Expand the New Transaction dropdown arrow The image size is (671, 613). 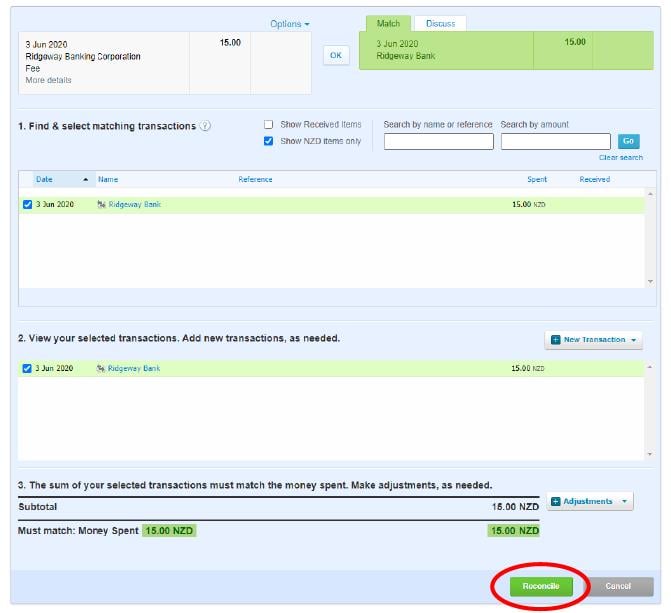(x=632, y=340)
